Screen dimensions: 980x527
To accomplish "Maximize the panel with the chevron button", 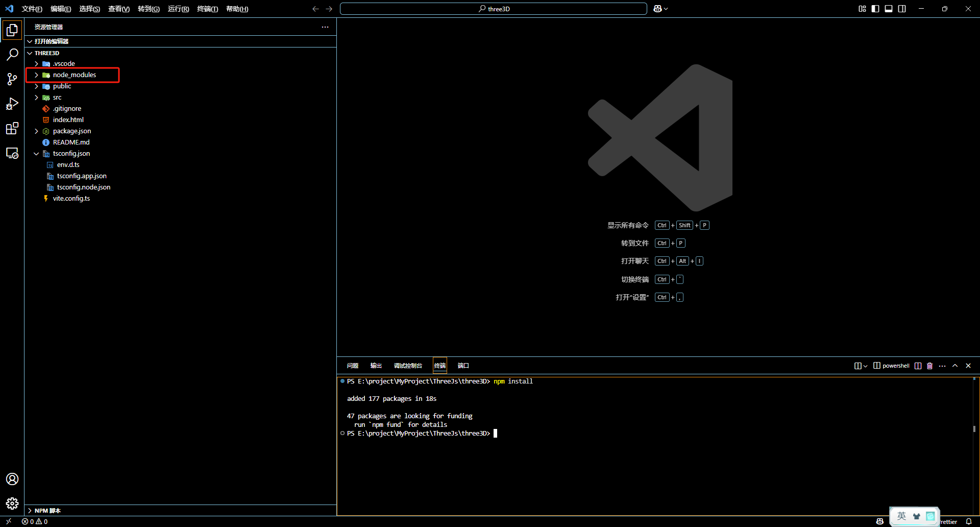I will (x=955, y=366).
